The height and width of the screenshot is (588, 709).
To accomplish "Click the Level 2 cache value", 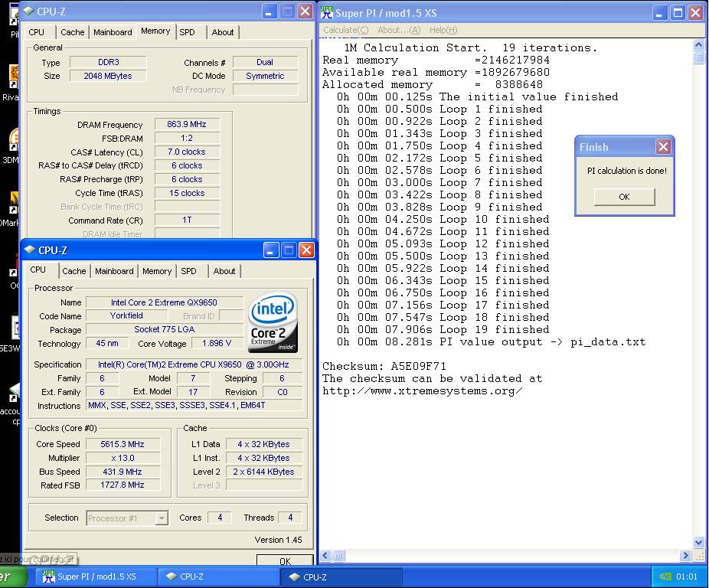I will [x=263, y=472].
